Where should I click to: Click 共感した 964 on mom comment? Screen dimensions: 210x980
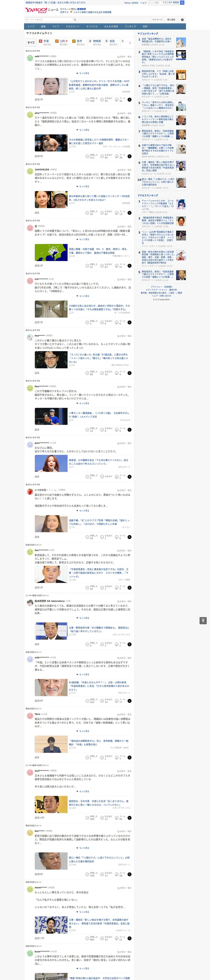[92, 938]
